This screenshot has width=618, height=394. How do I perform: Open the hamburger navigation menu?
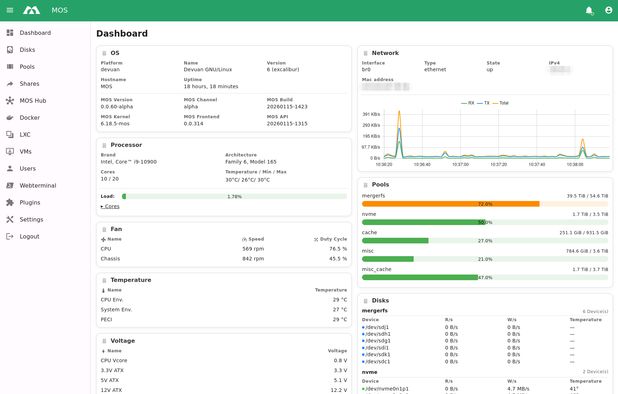pos(10,10)
